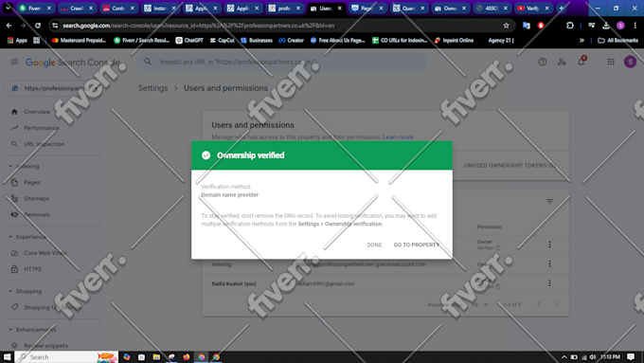Switch to the Fiverr browser tab

pos(35,8)
